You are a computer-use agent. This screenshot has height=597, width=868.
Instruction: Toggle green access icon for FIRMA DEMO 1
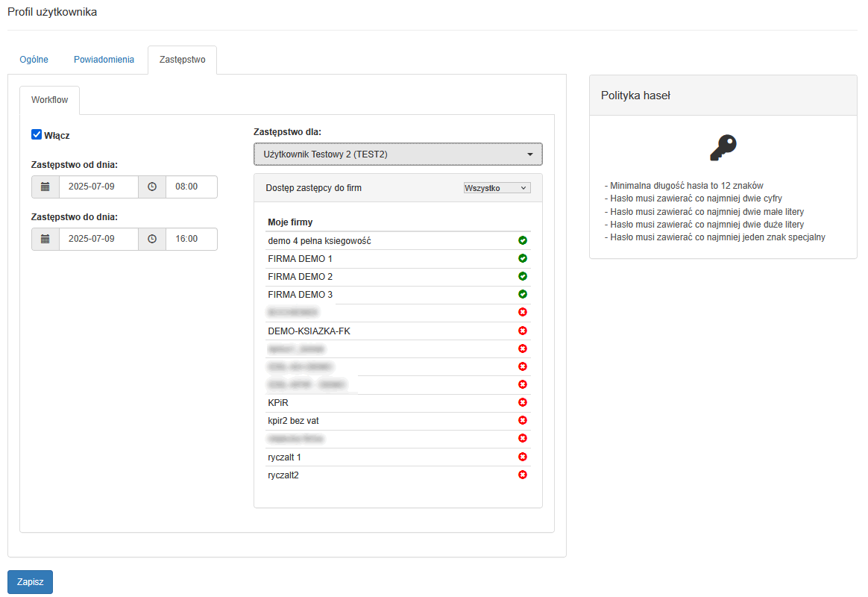[x=523, y=258]
